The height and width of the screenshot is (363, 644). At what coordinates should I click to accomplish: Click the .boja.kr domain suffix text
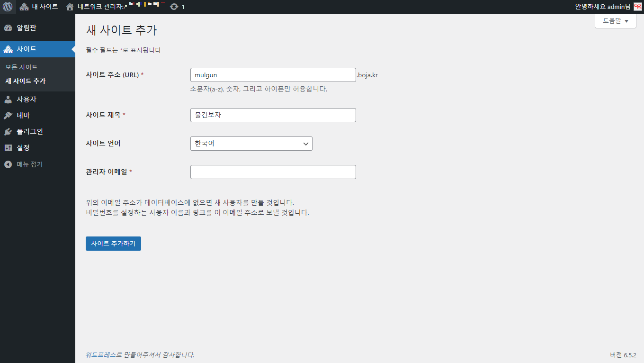pos(367,75)
